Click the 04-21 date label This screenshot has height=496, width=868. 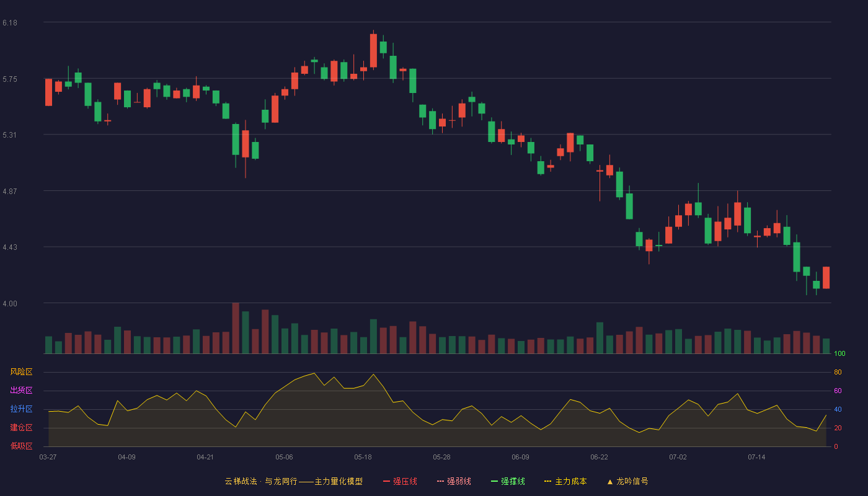[205, 457]
